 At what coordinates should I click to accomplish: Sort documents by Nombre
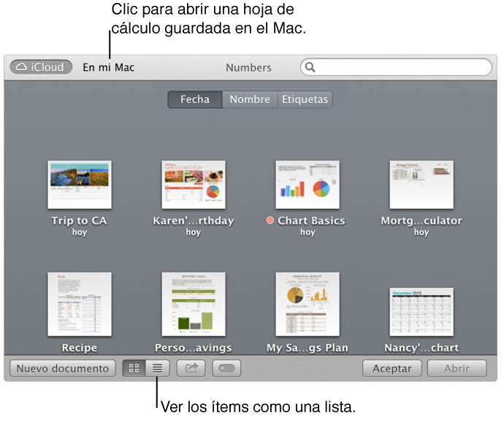coord(250,99)
